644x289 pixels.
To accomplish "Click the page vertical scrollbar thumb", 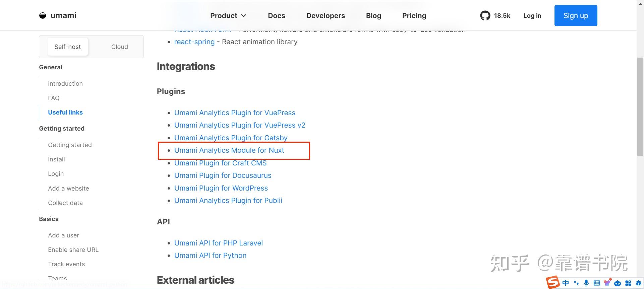I will tap(640, 106).
